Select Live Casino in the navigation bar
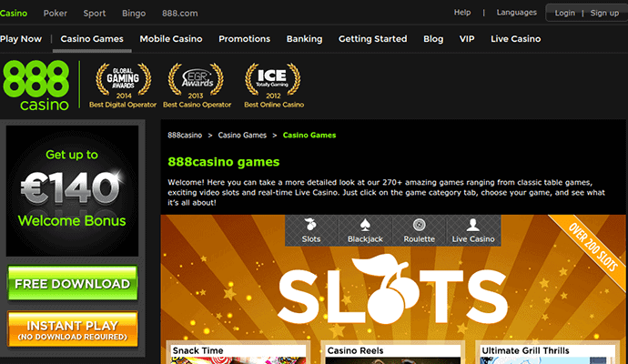 click(516, 39)
